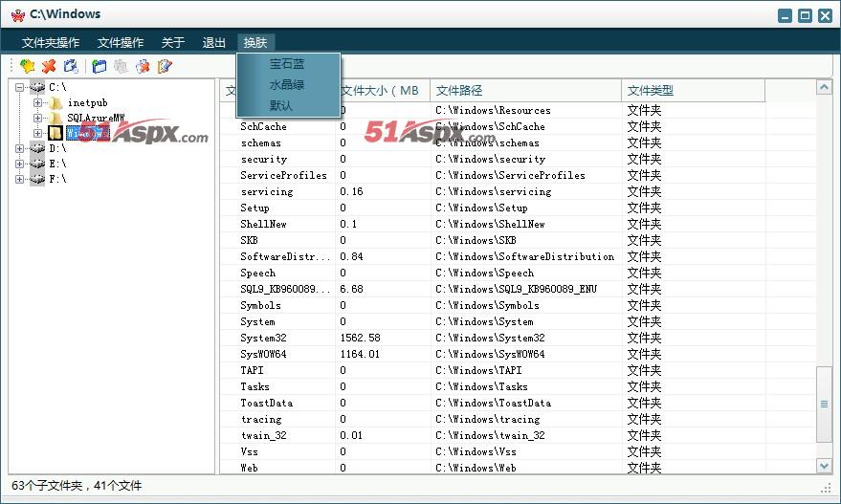Click the rename-folder icon with blue pencil

click(x=71, y=66)
